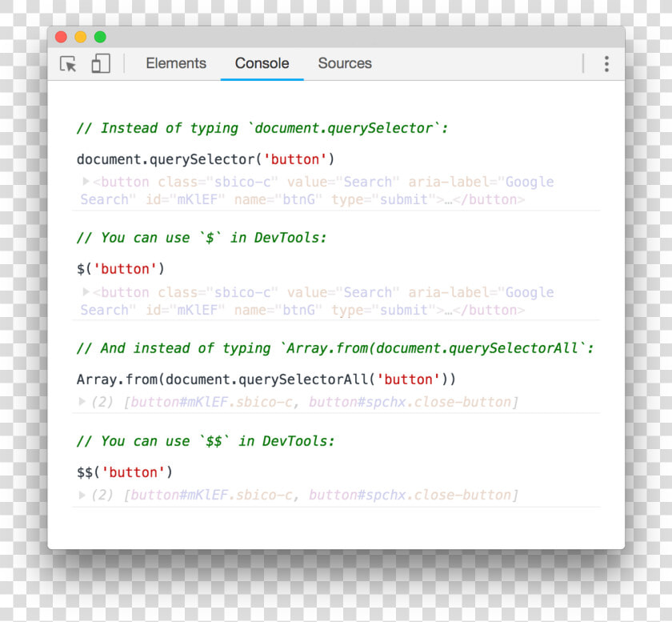Toggle the device toolbar icon
Screen dimensions: 672x622
click(x=101, y=63)
